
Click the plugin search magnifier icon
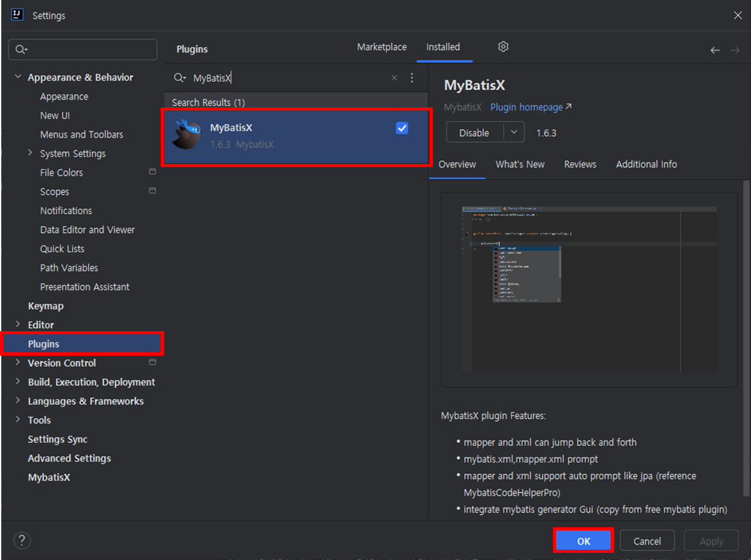179,78
